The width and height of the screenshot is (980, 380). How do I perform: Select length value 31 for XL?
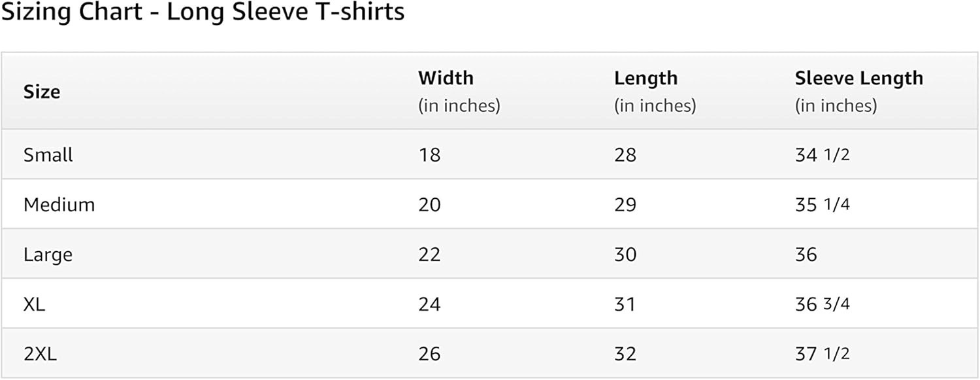[625, 304]
